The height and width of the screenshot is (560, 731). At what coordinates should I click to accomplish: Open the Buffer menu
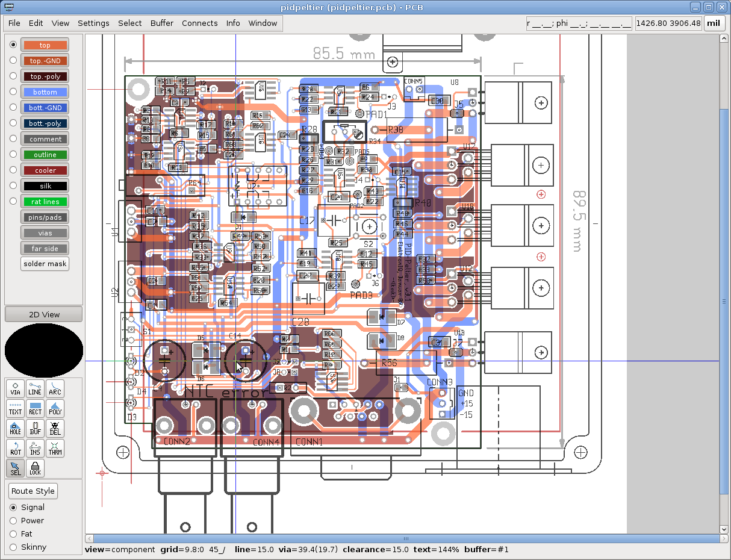tap(161, 23)
